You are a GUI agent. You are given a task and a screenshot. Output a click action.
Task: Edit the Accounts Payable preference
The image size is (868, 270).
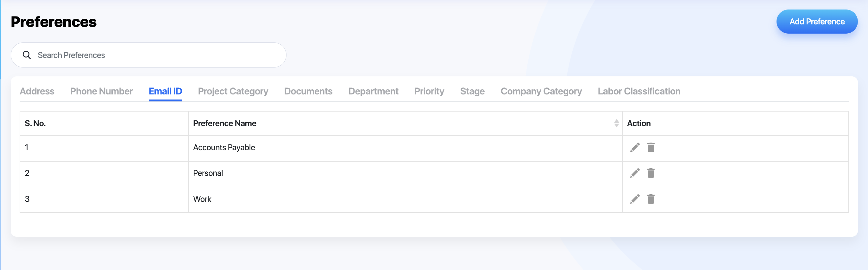coord(635,147)
